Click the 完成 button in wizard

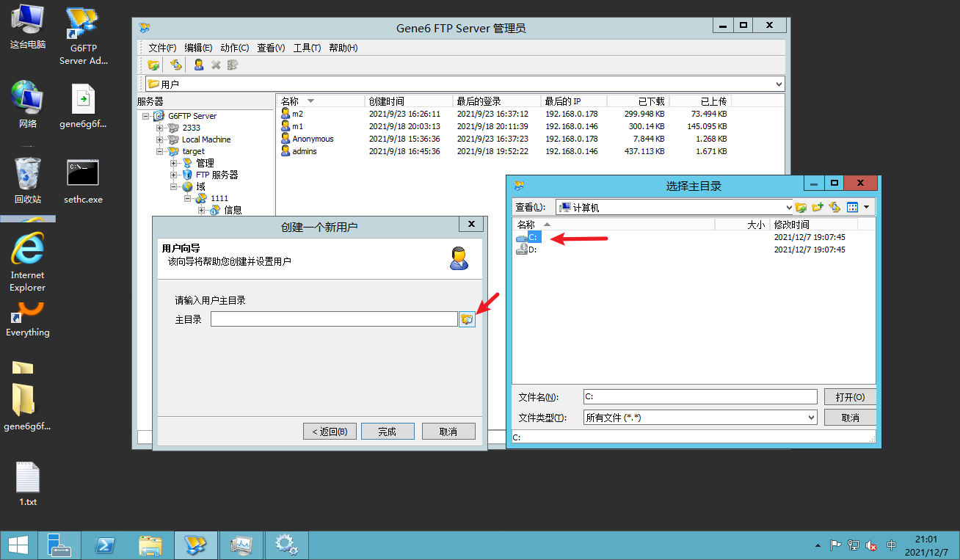[388, 432]
